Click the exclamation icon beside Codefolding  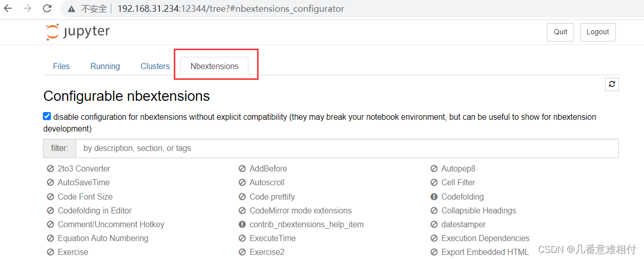(434, 197)
